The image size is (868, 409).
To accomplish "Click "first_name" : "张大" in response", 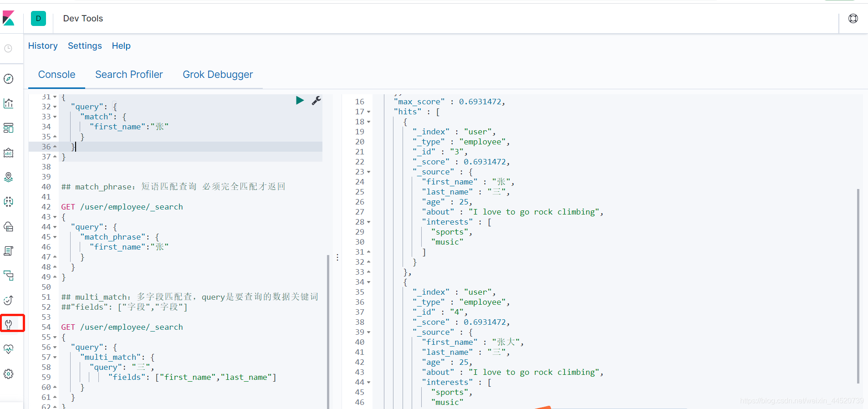I will point(471,343).
